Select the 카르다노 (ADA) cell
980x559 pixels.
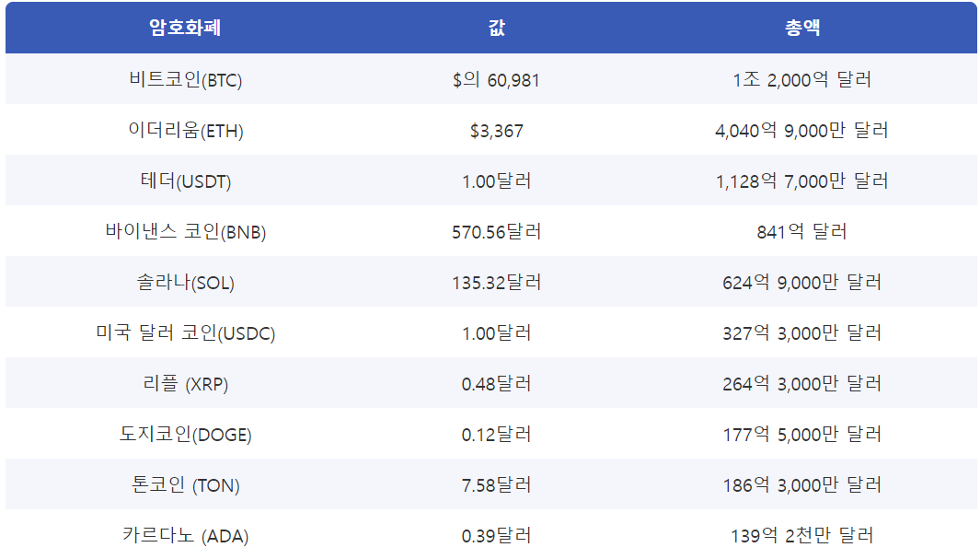185,535
